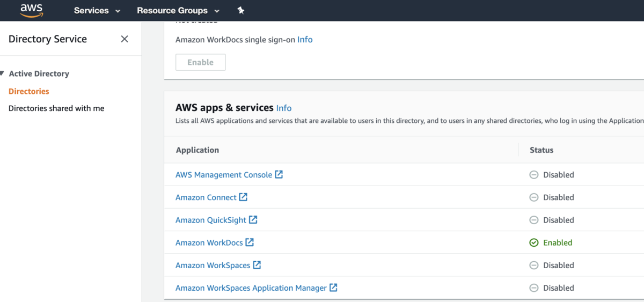
Task: Click the Enabled status text for WorkDocs
Action: pyautogui.click(x=558, y=242)
